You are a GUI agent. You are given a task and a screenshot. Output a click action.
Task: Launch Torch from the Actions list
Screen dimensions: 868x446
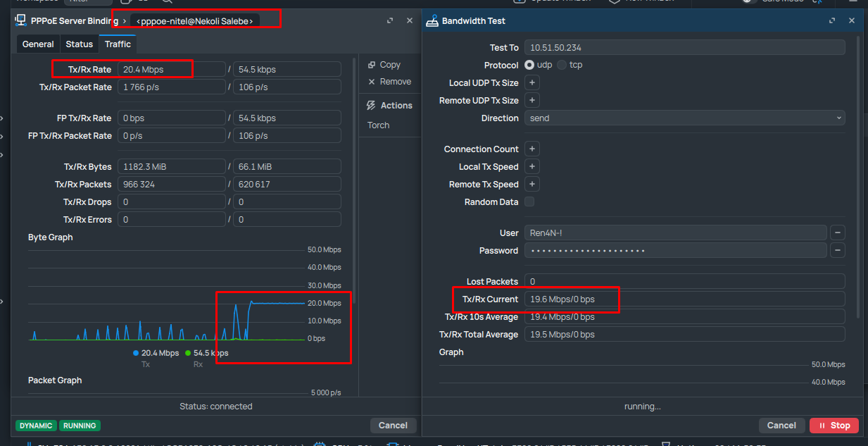378,125
